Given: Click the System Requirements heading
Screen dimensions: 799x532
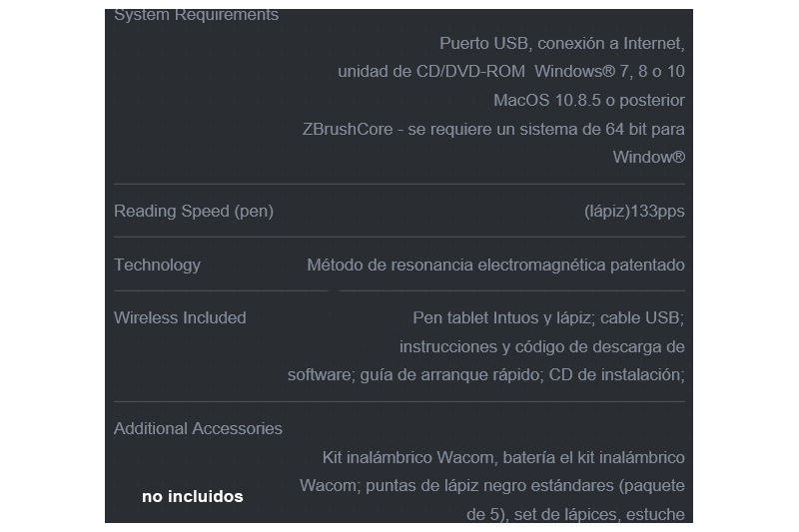Looking at the screenshot, I should [x=196, y=15].
